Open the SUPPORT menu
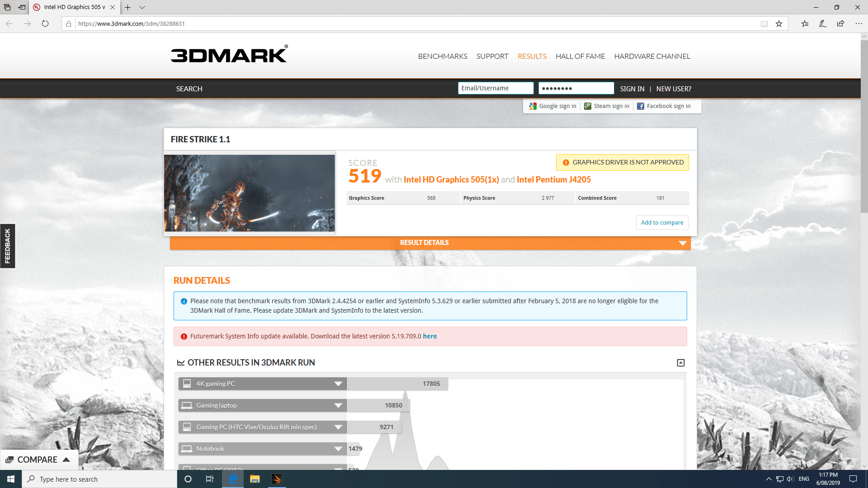Image resolution: width=868 pixels, height=488 pixels. pos(492,56)
